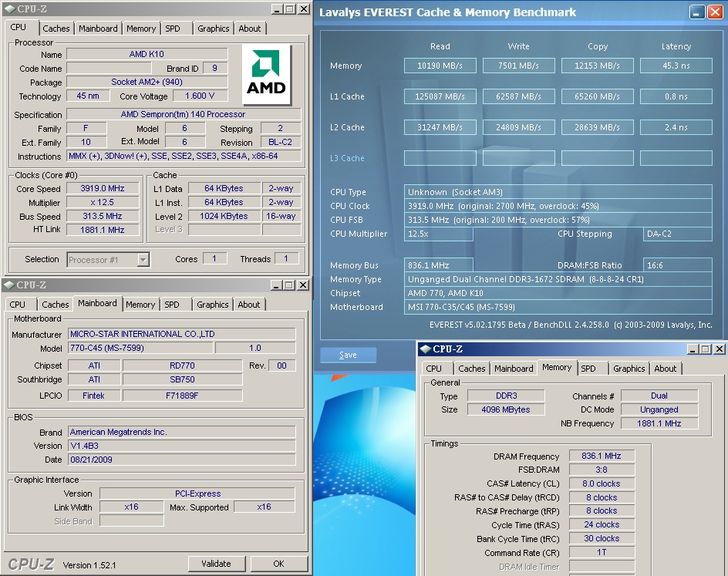Viewport: 728px width, 576px height.
Task: Open Memory tab in top CPU-Z window
Action: tap(141, 29)
